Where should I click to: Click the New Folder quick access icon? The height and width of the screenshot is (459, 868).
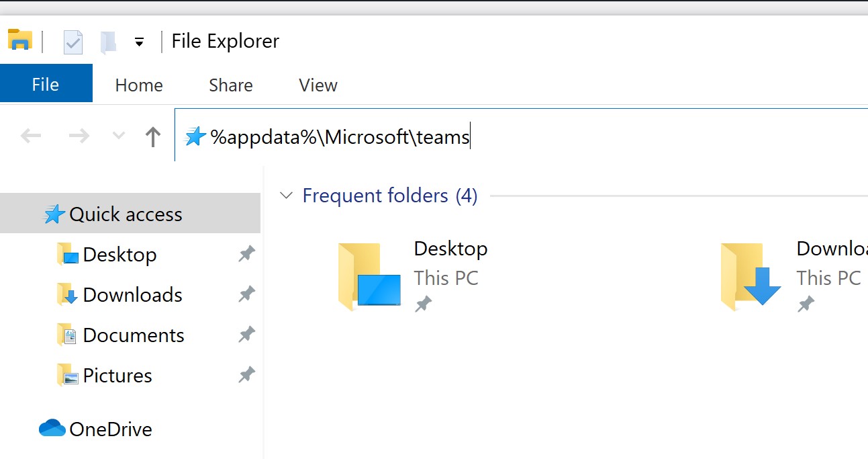click(108, 42)
